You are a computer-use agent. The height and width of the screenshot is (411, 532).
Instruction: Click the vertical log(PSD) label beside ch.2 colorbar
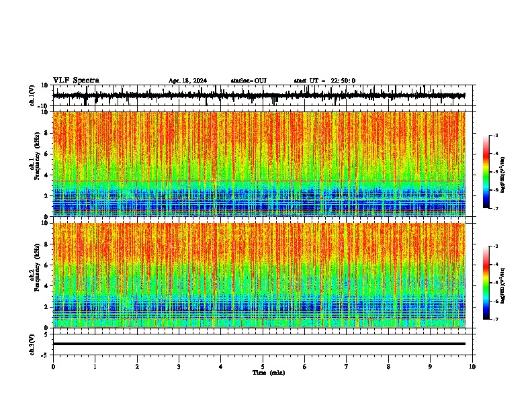pyautogui.click(x=502, y=285)
